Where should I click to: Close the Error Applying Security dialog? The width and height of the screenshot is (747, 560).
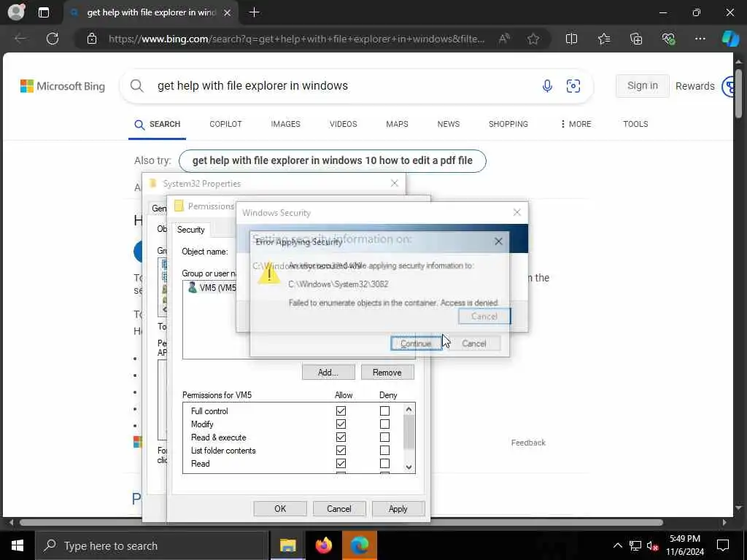click(498, 241)
